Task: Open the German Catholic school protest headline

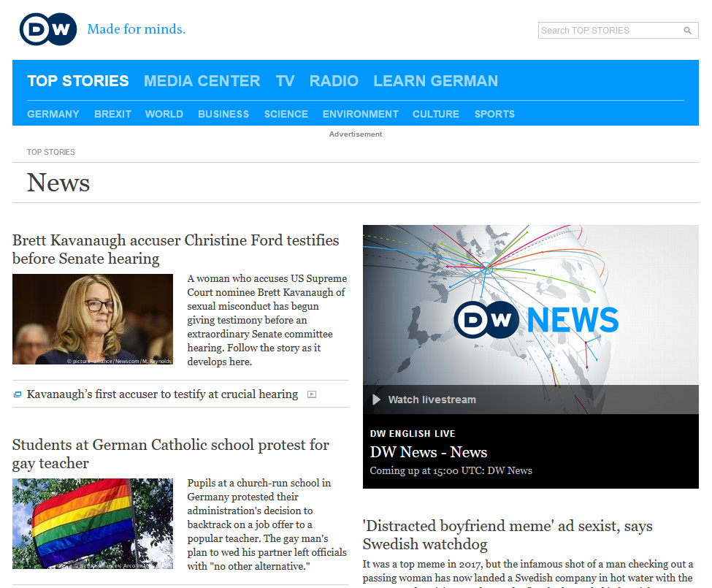Action: (x=171, y=454)
